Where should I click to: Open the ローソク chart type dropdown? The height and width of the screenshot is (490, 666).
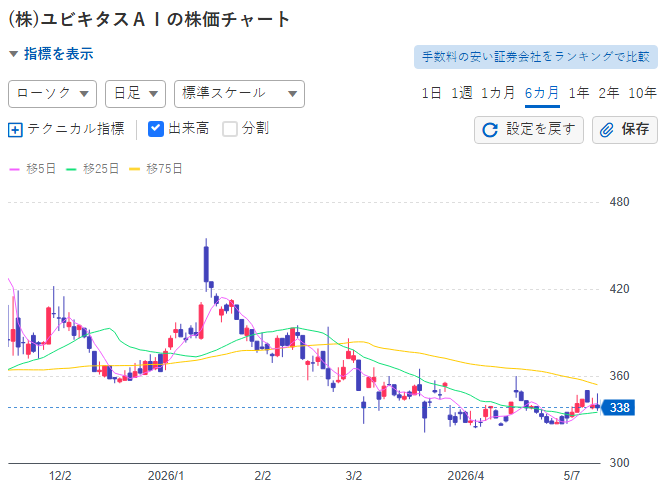coord(52,94)
